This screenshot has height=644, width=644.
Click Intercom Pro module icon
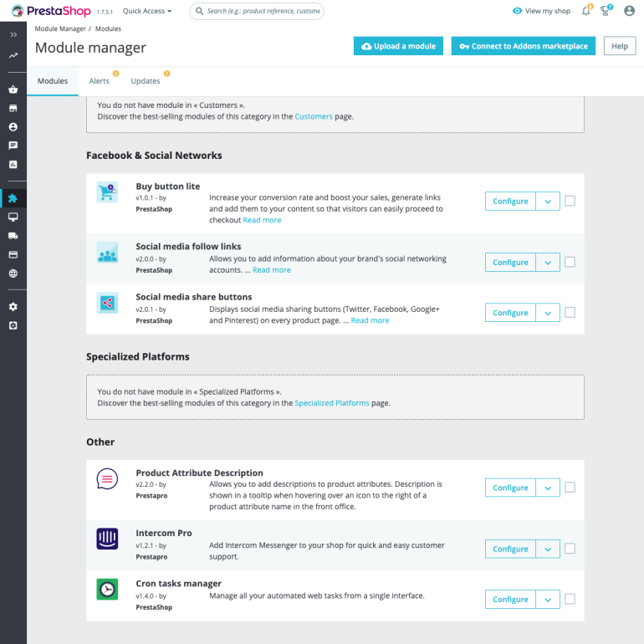click(107, 539)
